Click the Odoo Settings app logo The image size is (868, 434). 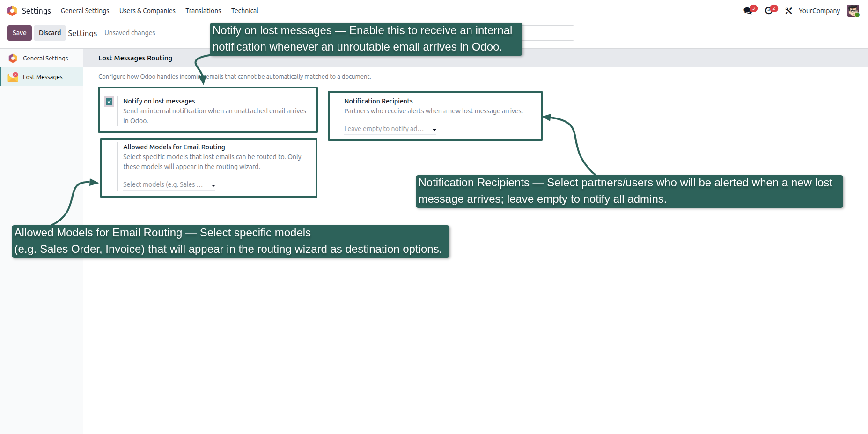point(12,11)
